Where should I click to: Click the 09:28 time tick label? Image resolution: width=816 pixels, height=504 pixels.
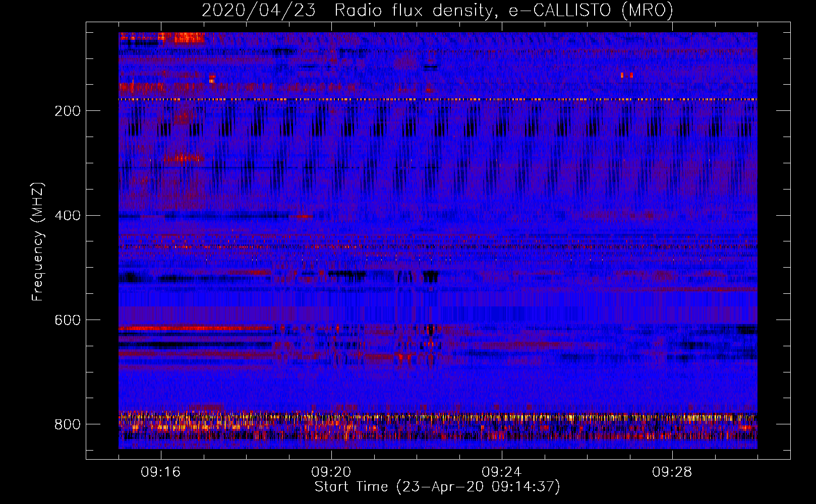(x=672, y=472)
